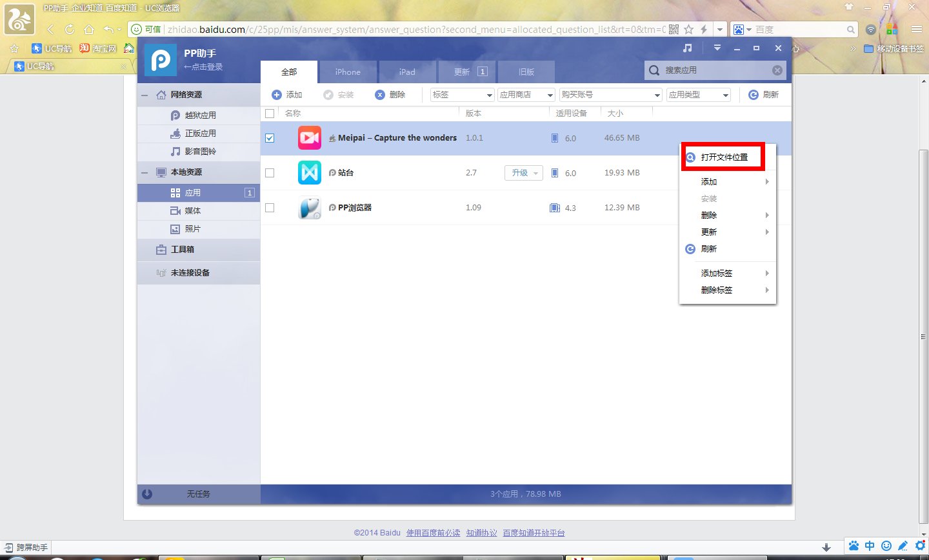Viewport: 929px width, 560px height.
Task: Check the PP浏览器 row checkbox
Action: pos(270,208)
